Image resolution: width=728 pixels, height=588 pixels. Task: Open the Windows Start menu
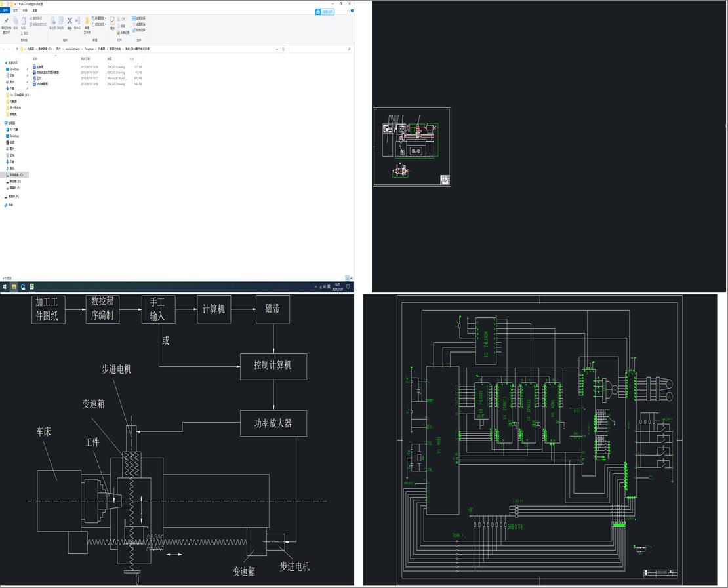pos(4,286)
